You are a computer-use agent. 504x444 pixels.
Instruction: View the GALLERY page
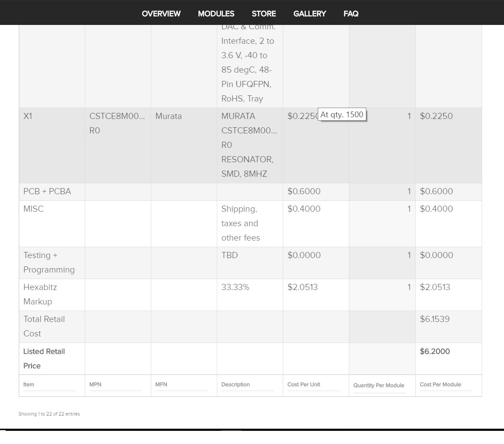(x=309, y=14)
